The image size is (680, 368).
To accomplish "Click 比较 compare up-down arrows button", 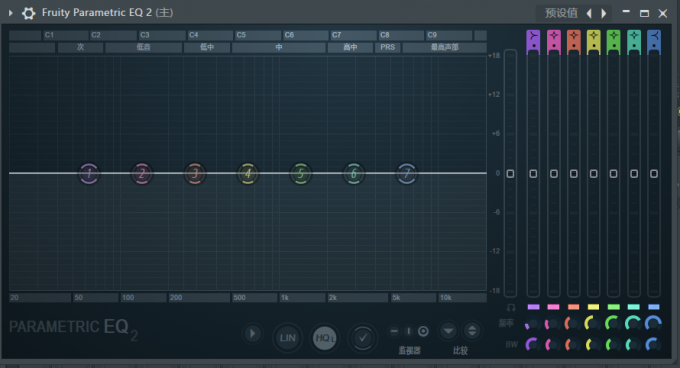I will pyautogui.click(x=472, y=331).
